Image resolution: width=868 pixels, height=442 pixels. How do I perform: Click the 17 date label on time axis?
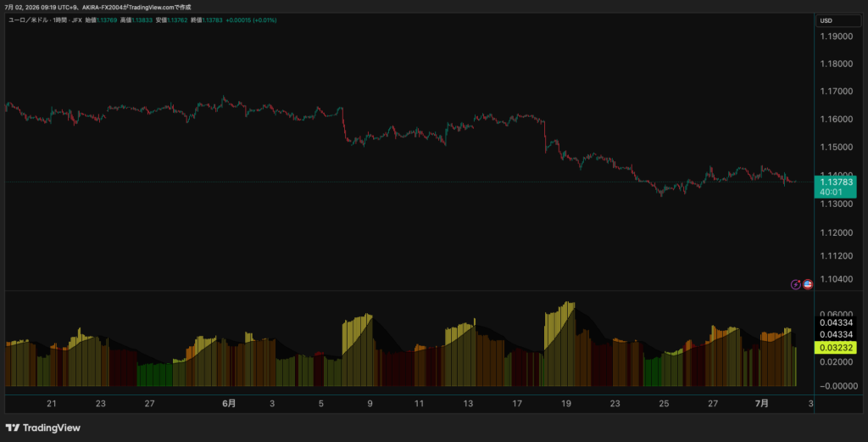[517, 404]
